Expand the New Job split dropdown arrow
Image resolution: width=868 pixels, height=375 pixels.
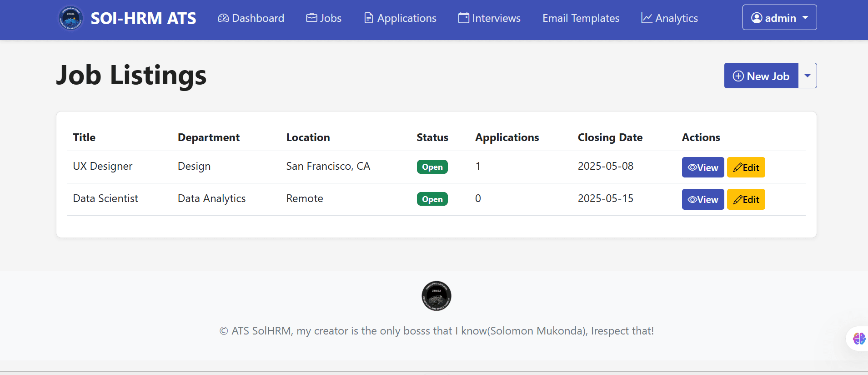[x=808, y=76]
